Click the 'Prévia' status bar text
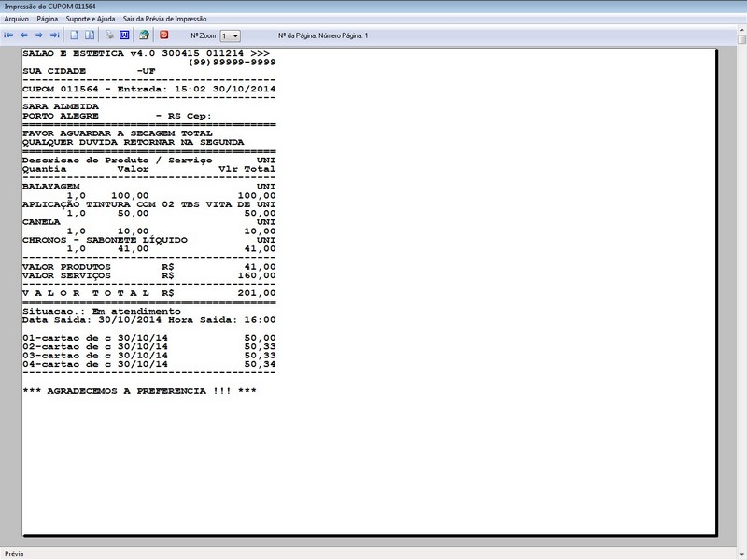 [14, 553]
